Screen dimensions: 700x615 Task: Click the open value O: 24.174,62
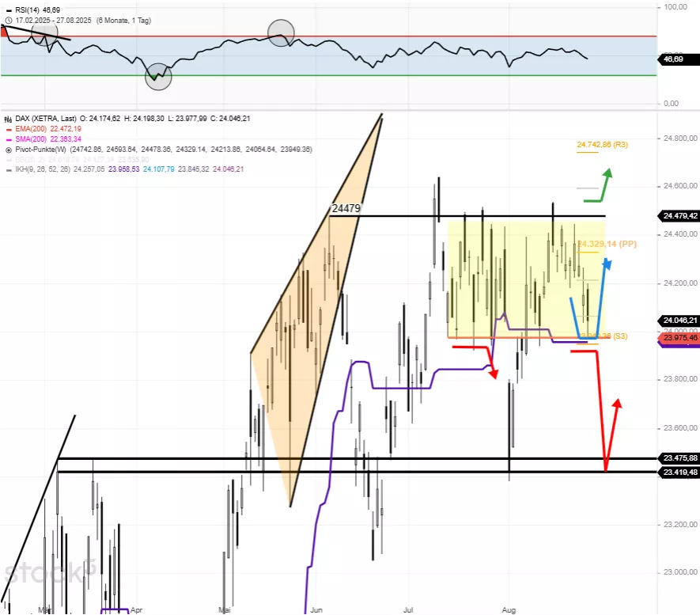click(100, 119)
